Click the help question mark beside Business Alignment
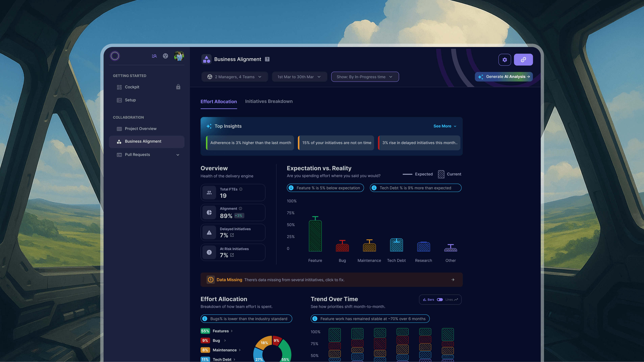 267,59
